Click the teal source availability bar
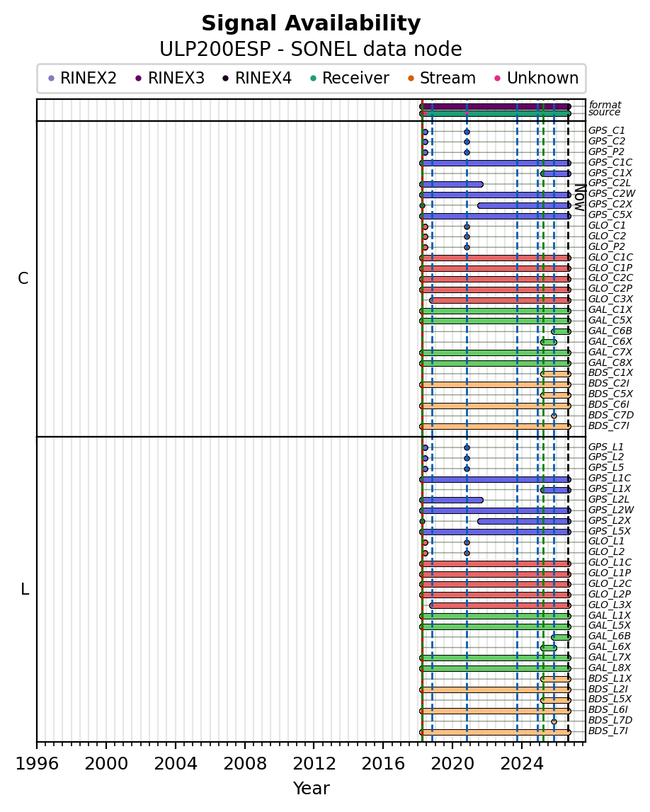This screenshot has height=812, width=650. click(495, 113)
